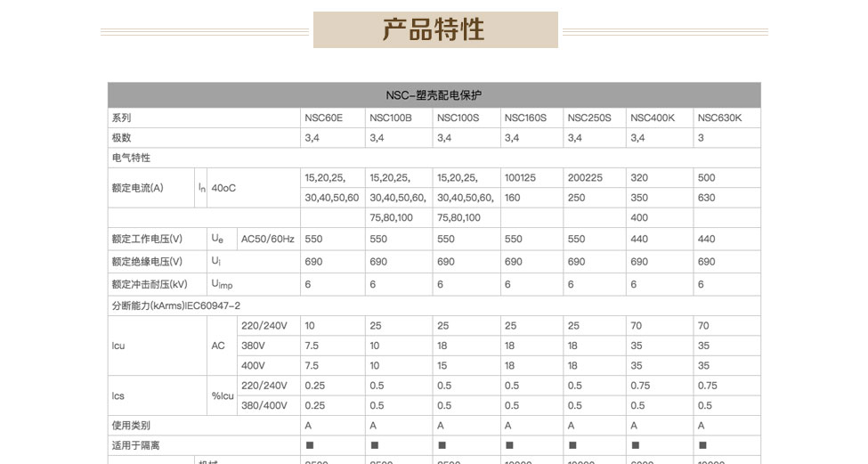The height and width of the screenshot is (464, 868).
Task: Click the 额定冲击耐压(kV) row label
Action: [x=150, y=284]
